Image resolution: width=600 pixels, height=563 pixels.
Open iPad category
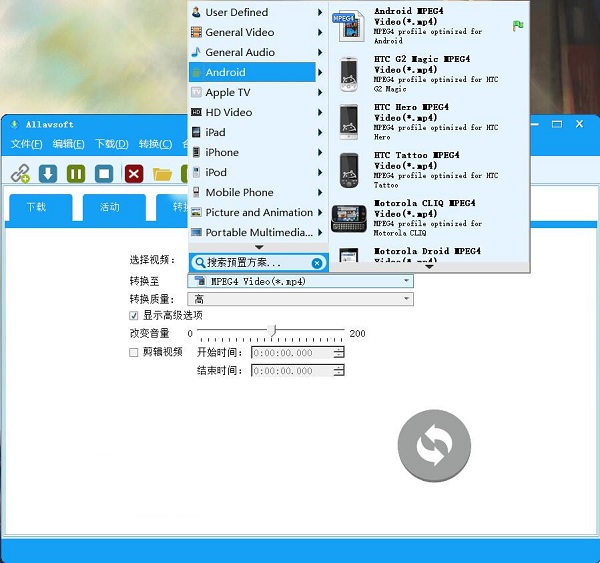click(x=257, y=132)
